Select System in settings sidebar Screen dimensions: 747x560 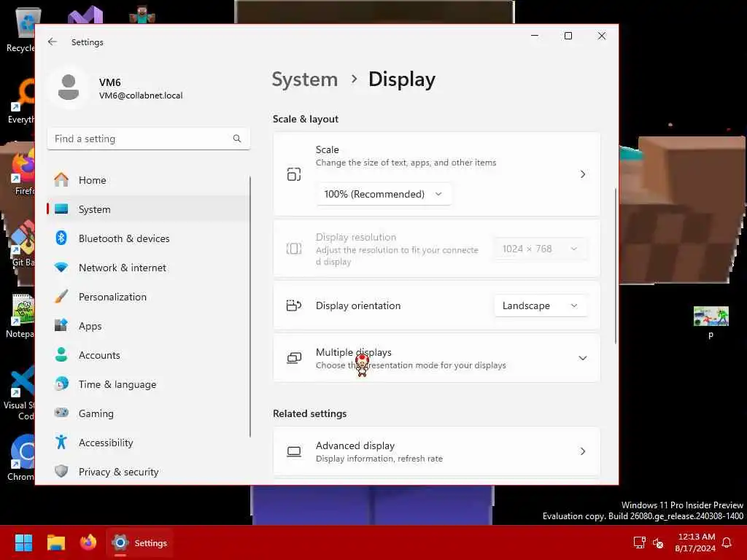(x=148, y=209)
